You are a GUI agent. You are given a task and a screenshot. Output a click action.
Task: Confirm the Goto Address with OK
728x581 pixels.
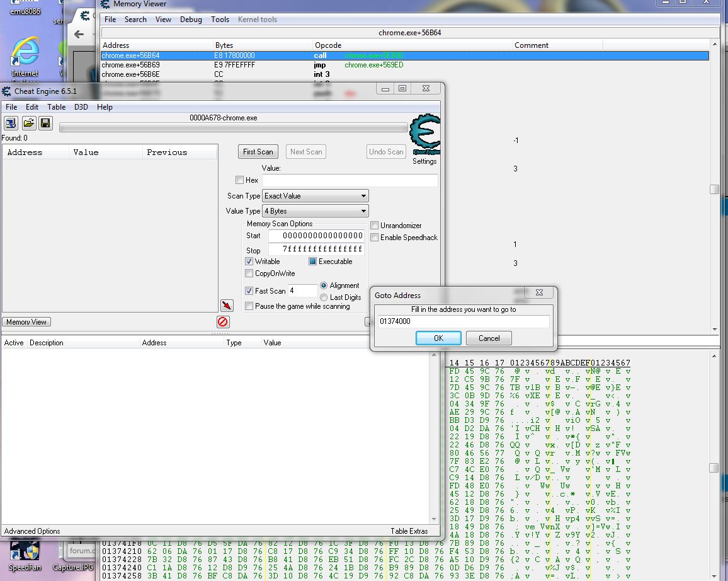point(438,338)
